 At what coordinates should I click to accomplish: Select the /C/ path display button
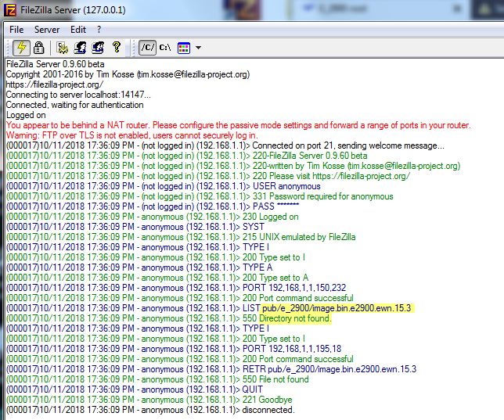click(148, 48)
